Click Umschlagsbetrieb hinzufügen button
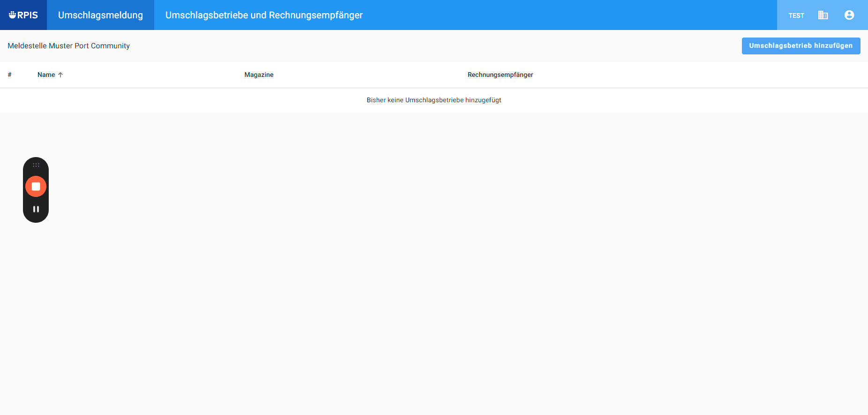868x415 pixels. 801,46
